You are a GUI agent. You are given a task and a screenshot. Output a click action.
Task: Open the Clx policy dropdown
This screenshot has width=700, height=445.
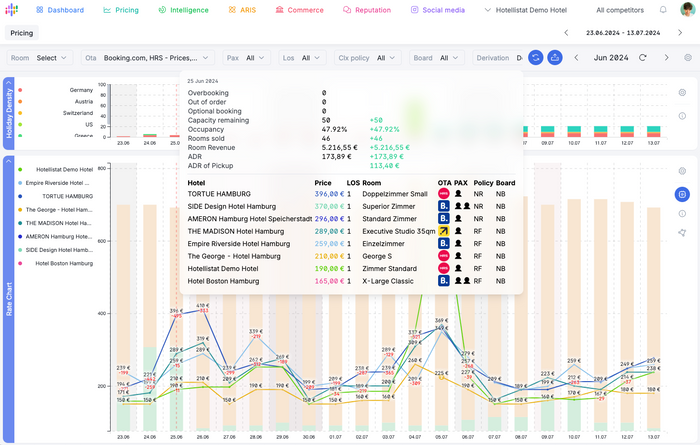point(367,58)
